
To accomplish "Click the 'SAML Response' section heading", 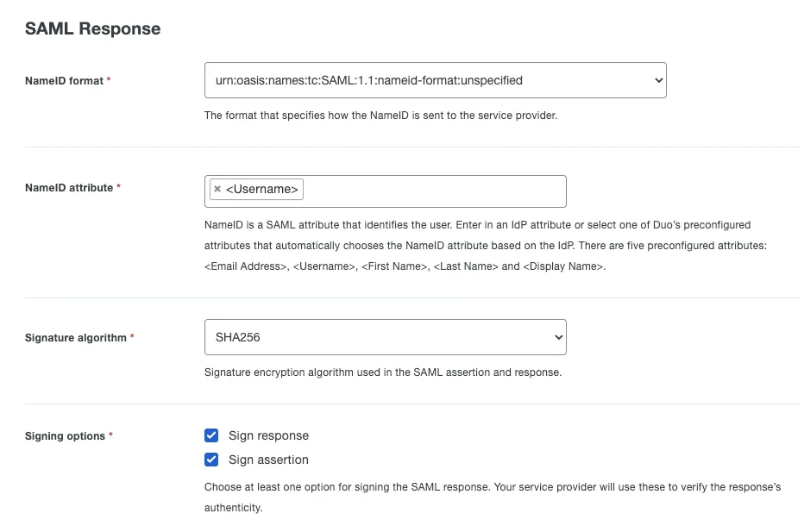I will click(93, 28).
